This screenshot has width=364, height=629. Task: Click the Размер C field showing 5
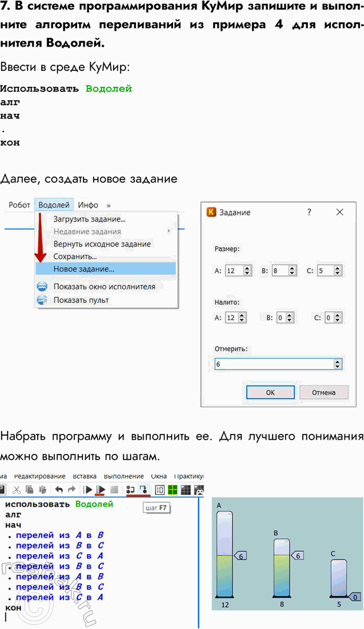point(329,271)
